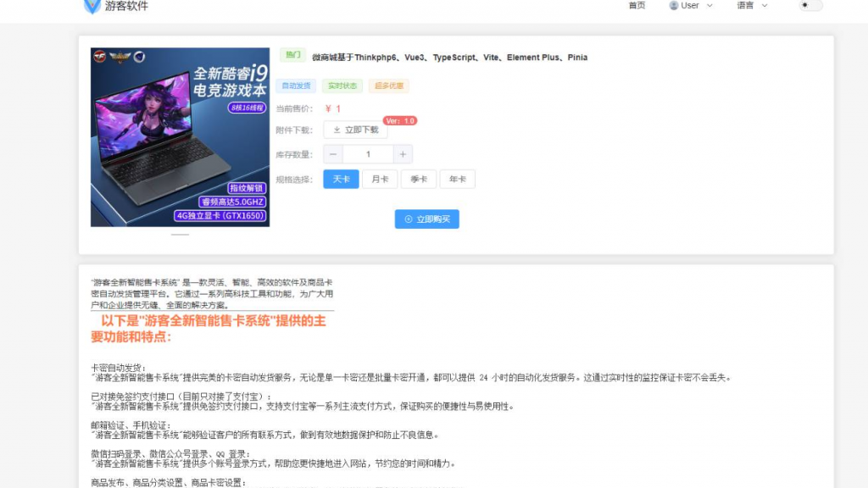
Task: Select the 月卡 spec option
Action: (x=379, y=179)
